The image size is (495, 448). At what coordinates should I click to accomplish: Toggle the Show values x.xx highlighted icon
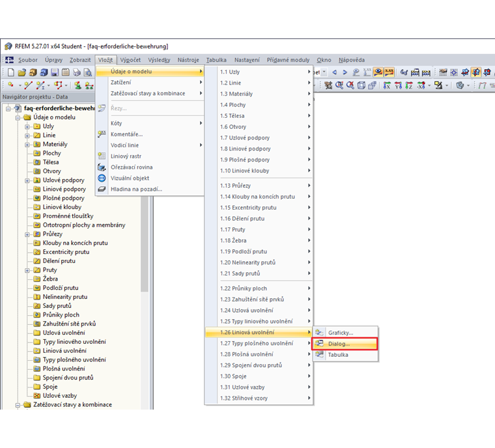pos(389,72)
